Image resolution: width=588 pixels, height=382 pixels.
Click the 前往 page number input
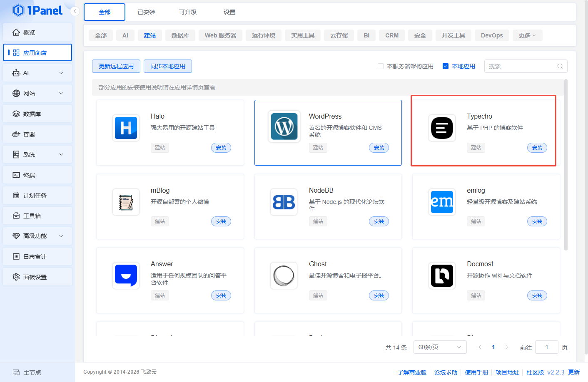546,347
